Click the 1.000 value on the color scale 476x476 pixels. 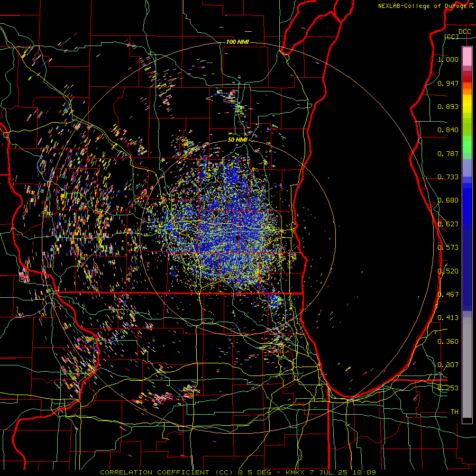[448, 59]
